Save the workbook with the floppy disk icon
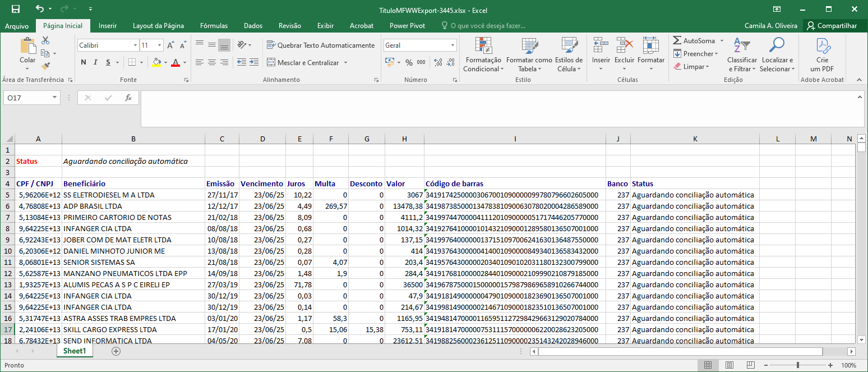868x372 pixels. coord(16,9)
